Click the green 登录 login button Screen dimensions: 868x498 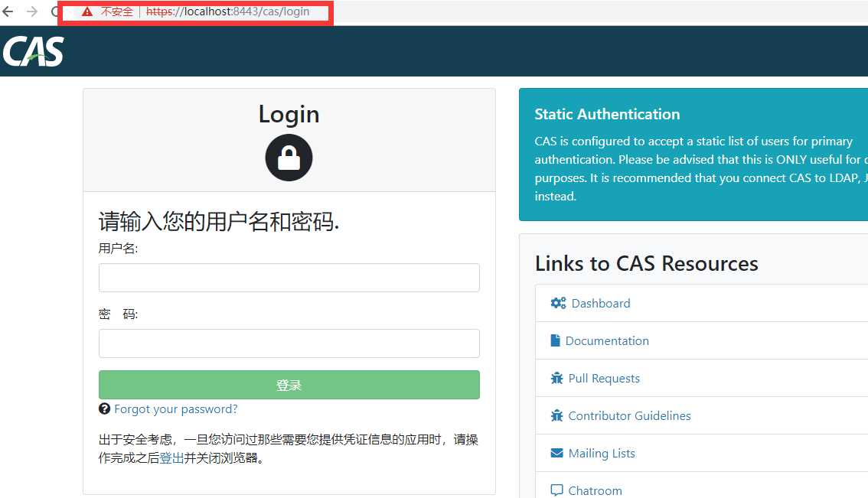tap(289, 385)
